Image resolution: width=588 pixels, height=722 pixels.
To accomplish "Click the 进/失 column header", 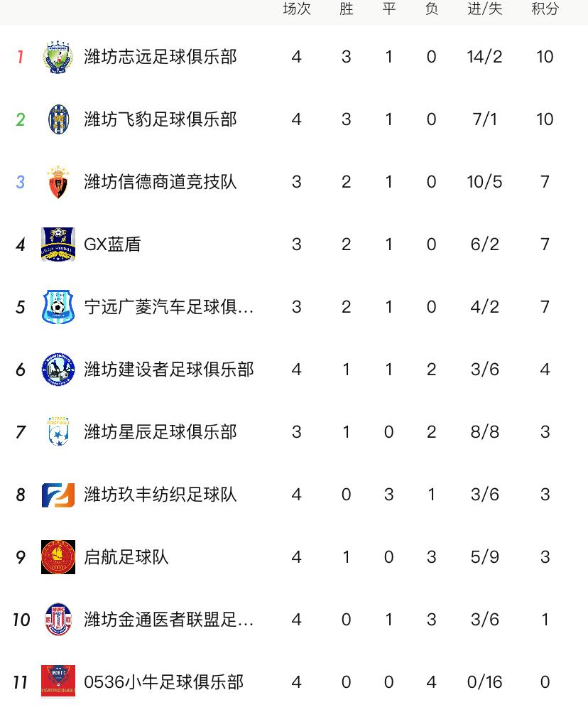I will [485, 9].
